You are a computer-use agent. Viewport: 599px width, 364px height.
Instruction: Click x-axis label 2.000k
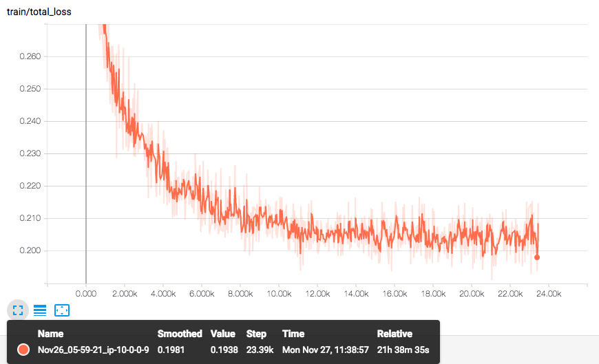(x=125, y=294)
